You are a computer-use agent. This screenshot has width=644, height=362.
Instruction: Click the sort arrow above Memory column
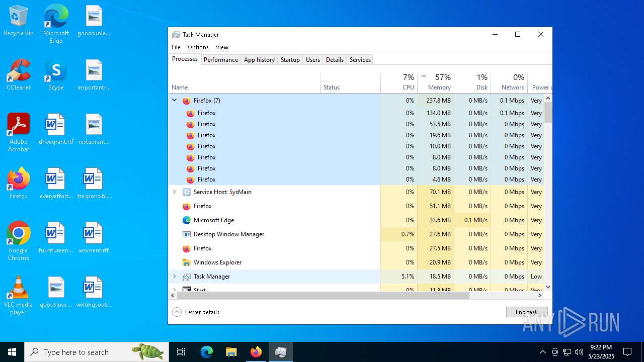pyautogui.click(x=424, y=76)
